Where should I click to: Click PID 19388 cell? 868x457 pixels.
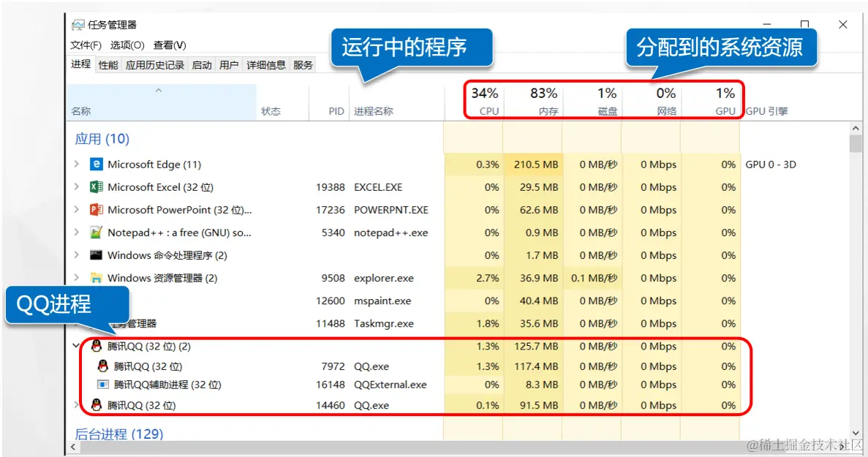[330, 187]
